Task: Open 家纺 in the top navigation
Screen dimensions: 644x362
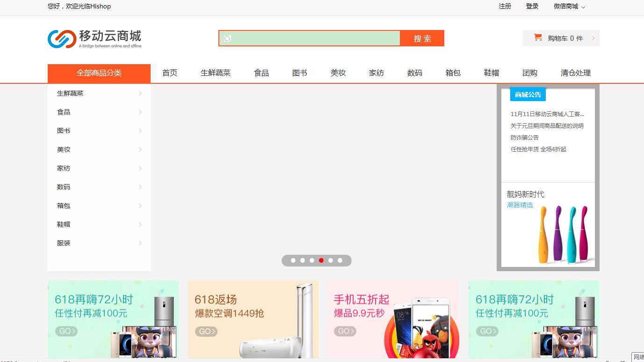Action: pos(376,73)
